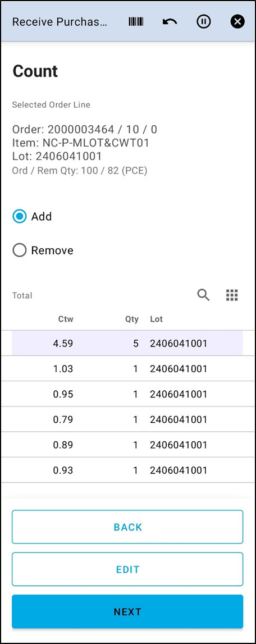Click the NEXT button
Screen dimensions: 256x644
coord(127,611)
